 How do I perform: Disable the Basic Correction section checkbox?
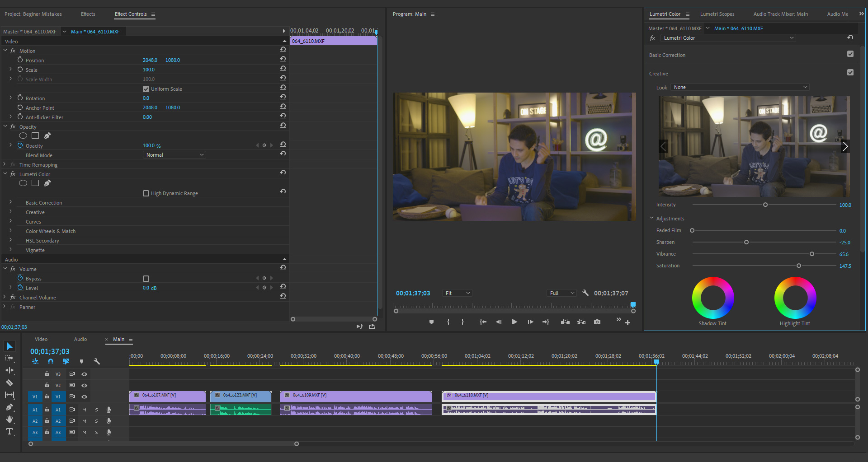pyautogui.click(x=850, y=54)
